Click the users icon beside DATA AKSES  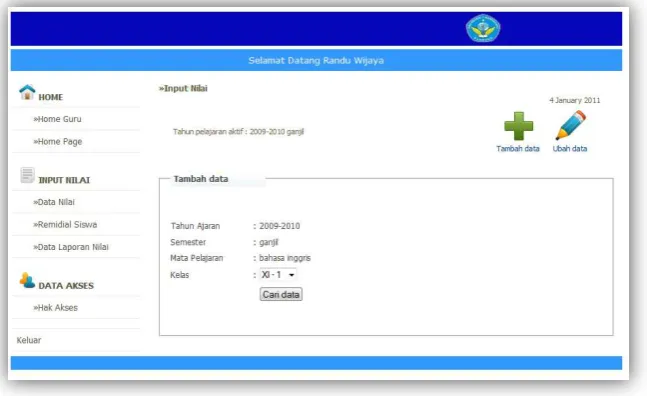27,280
